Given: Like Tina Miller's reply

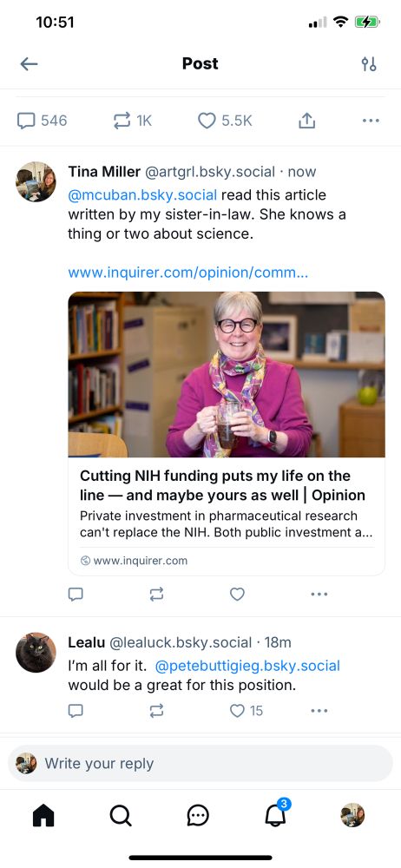Looking at the screenshot, I should tap(237, 594).
